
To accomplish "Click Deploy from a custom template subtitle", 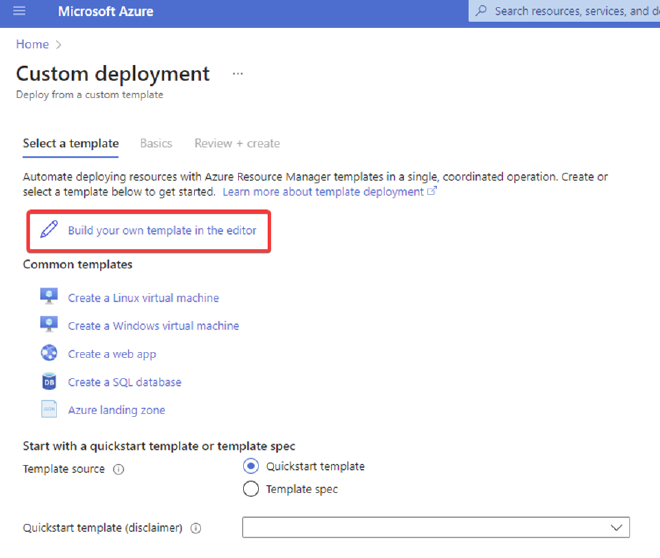I will [x=90, y=95].
